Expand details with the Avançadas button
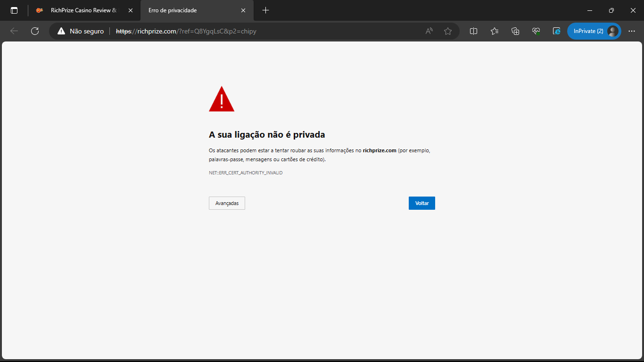644x362 pixels. [x=227, y=203]
